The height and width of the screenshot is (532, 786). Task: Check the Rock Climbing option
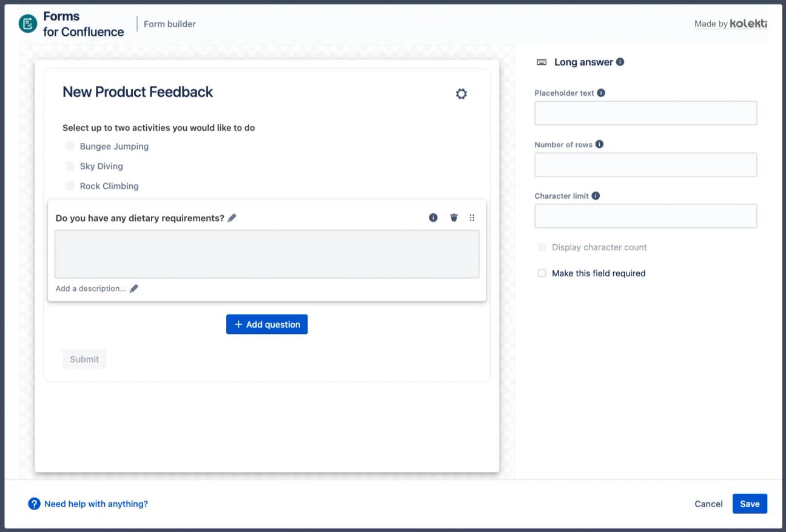pos(70,185)
